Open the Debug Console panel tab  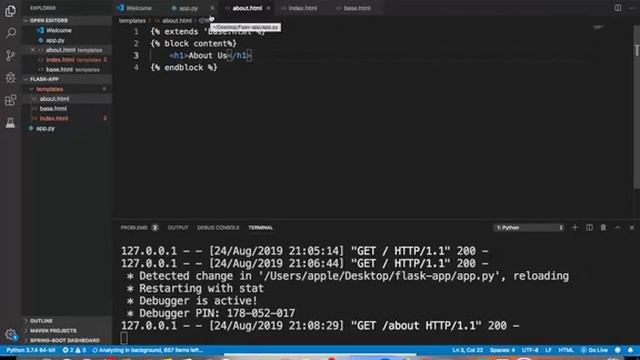(x=218, y=228)
